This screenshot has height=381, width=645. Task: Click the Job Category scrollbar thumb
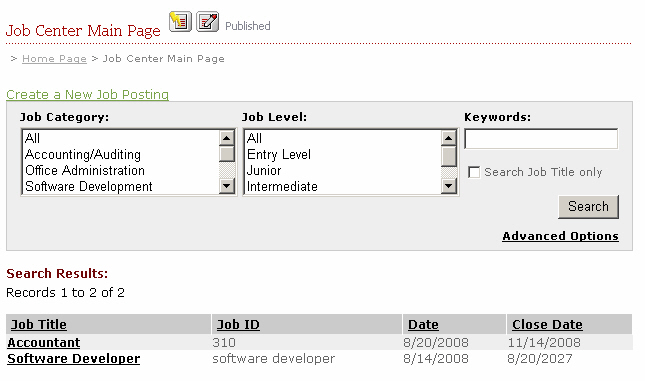tap(227, 154)
